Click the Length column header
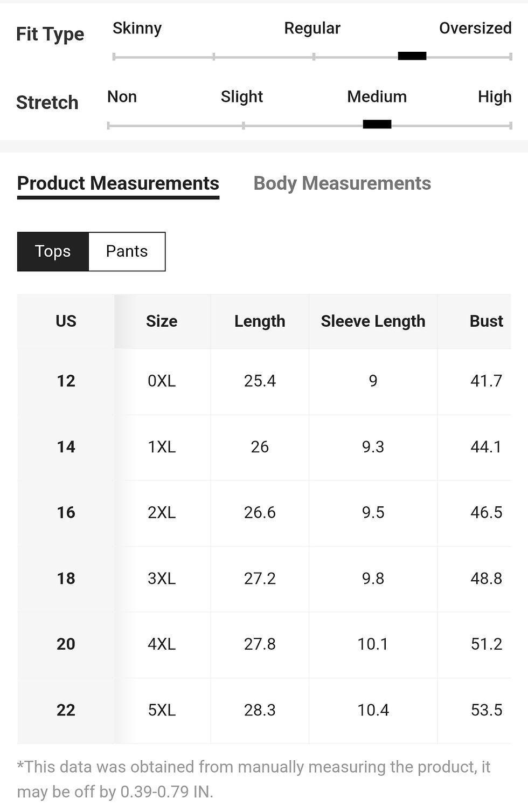 [x=260, y=321]
